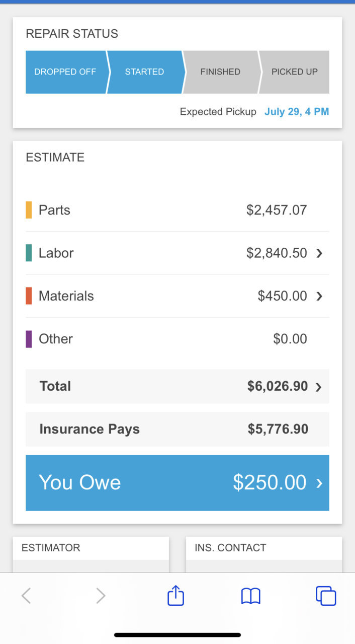Select the Dropped Off status step

click(x=66, y=72)
